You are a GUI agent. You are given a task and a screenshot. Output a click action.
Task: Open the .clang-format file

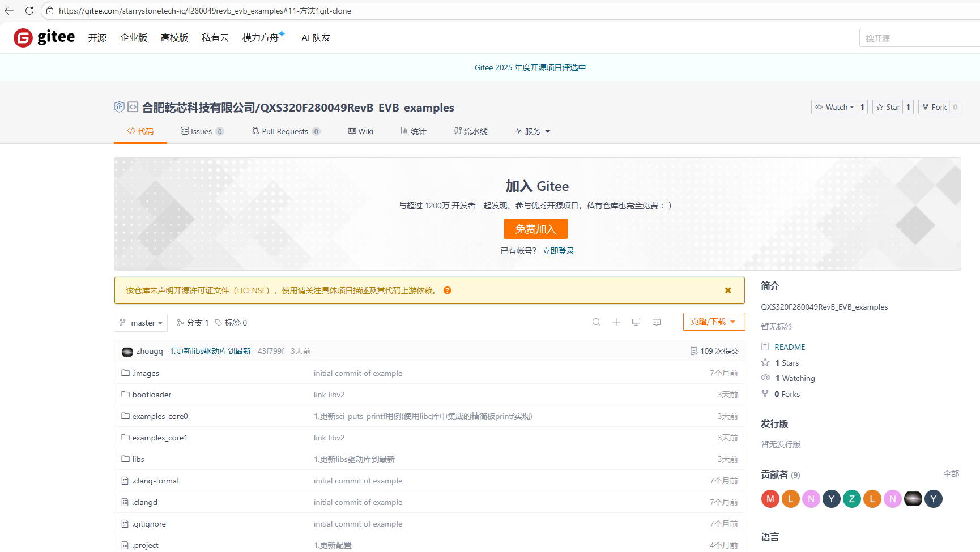(x=156, y=481)
